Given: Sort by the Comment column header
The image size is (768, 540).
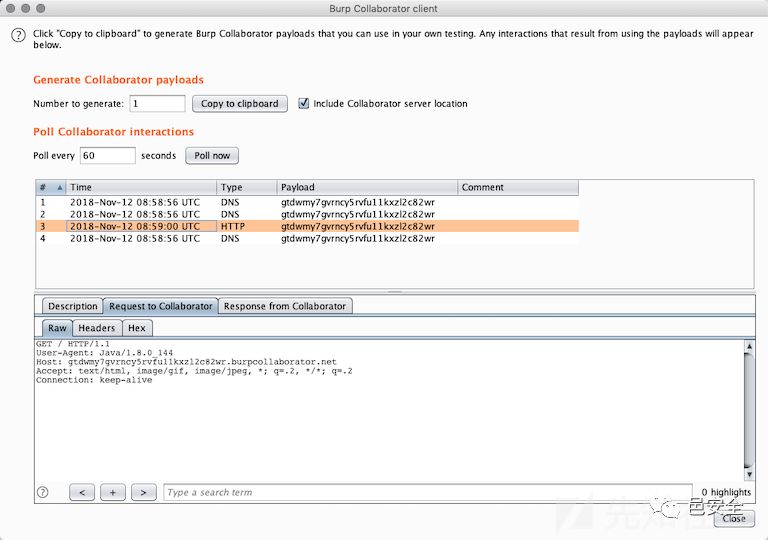Looking at the screenshot, I should coord(518,187).
